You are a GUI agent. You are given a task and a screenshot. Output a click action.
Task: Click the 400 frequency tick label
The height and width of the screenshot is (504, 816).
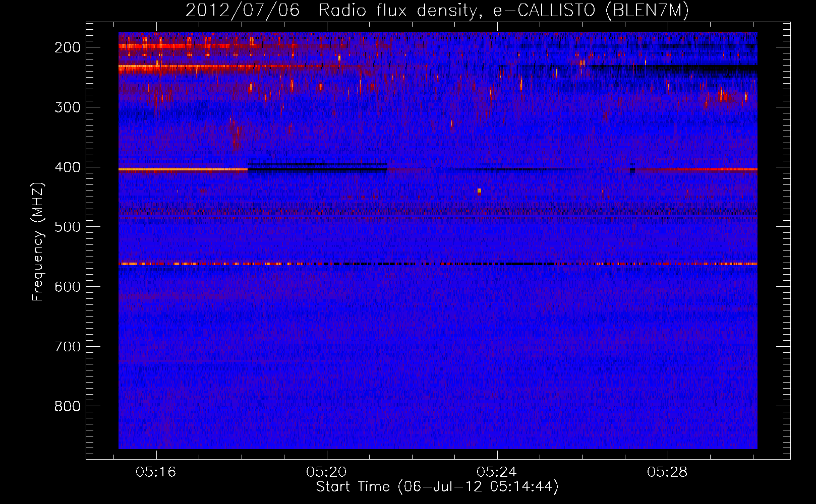pos(68,167)
